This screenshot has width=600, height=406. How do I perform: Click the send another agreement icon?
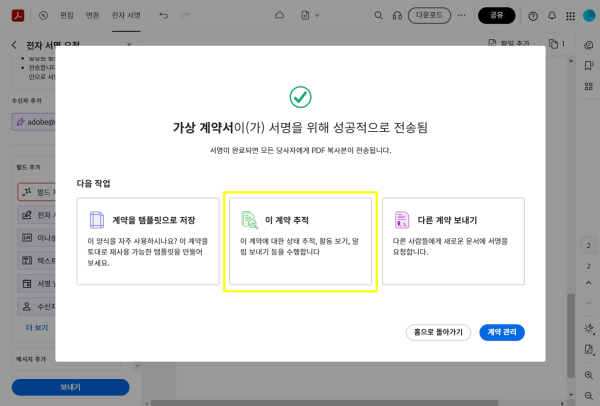[x=402, y=220]
